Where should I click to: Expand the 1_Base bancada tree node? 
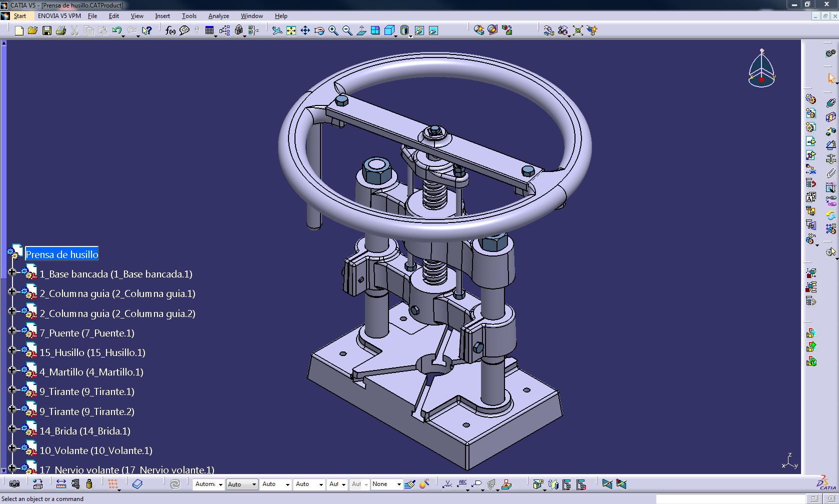tap(12, 272)
